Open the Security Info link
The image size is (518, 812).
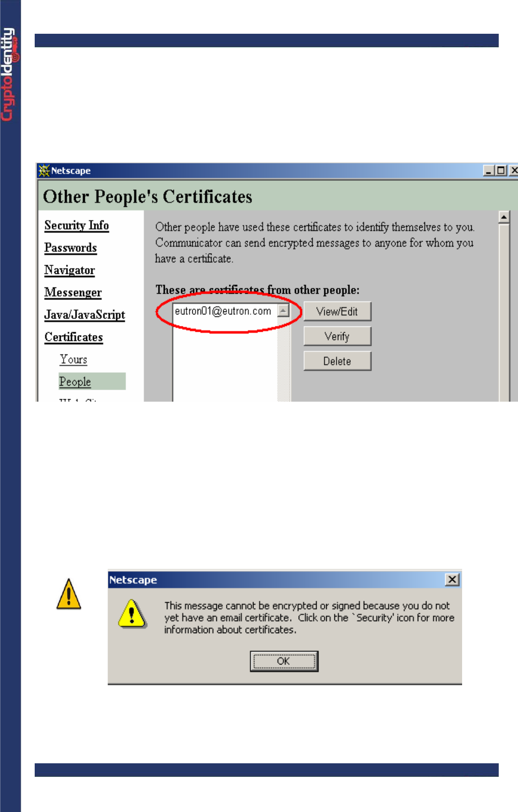[77, 225]
